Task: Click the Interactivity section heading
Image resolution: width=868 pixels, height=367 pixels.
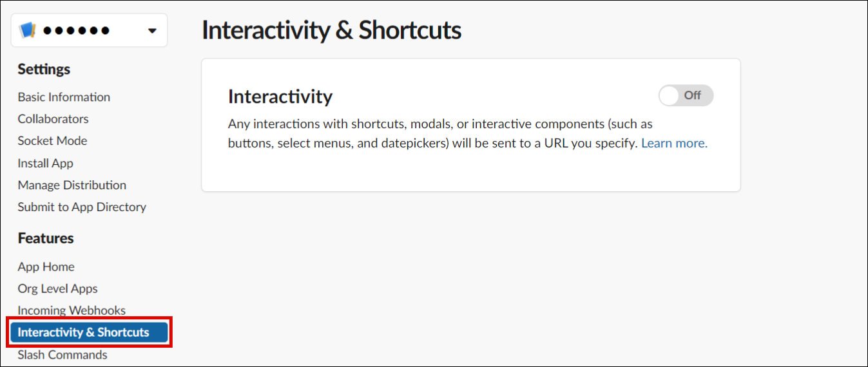Action: point(280,97)
